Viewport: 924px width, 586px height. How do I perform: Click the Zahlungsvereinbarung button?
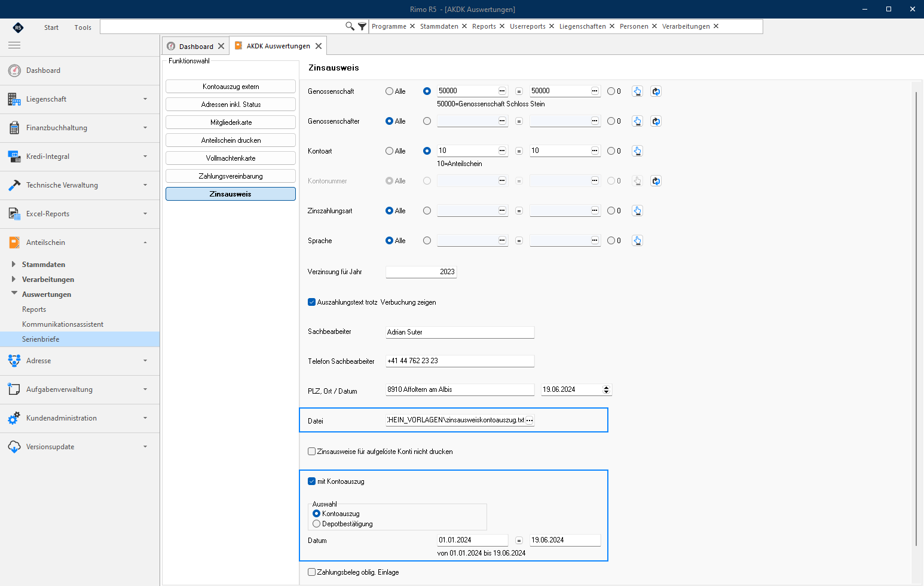pos(231,176)
